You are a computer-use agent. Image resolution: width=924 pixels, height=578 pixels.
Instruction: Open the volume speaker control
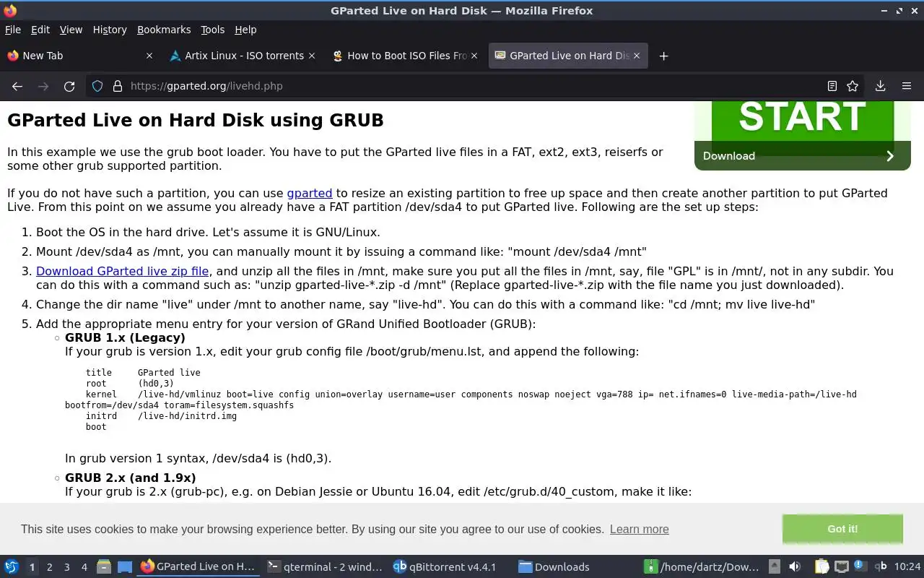pos(795,567)
